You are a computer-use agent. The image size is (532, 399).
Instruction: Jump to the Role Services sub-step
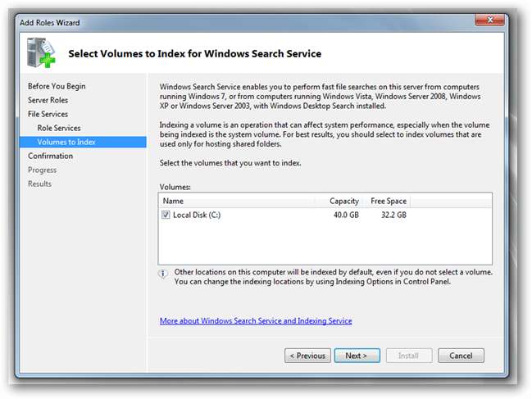pyautogui.click(x=59, y=128)
